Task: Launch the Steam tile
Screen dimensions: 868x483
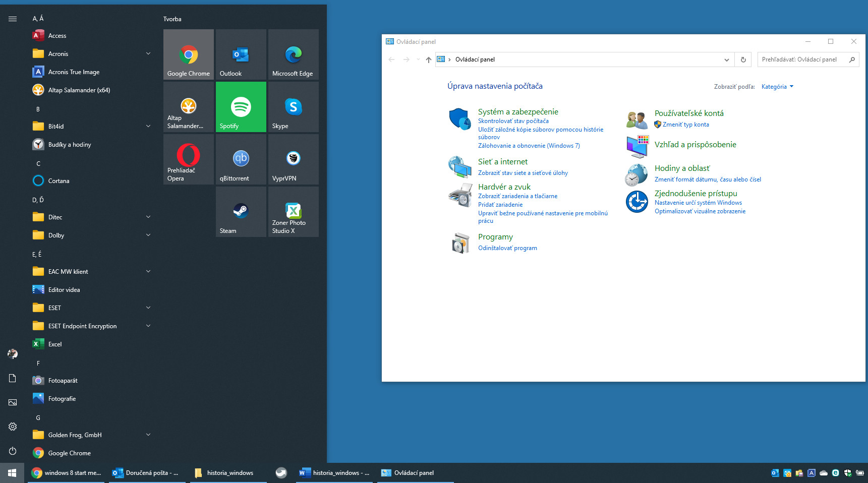Action: [241, 212]
